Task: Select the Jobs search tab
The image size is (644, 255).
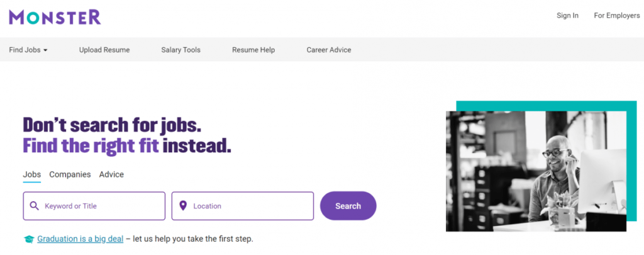Action: point(31,174)
